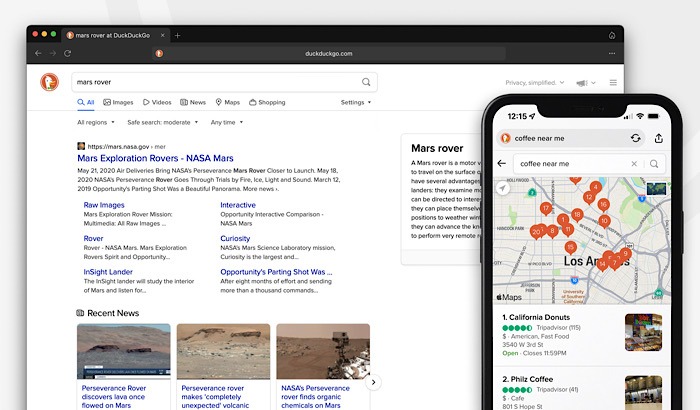Click the megaphone icon in the page header
Viewport: 700px width, 410px height.
582,83
